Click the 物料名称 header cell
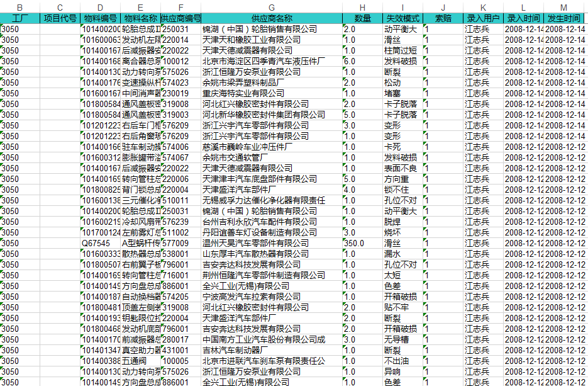Screen dimensions: 588x386 coord(141,18)
